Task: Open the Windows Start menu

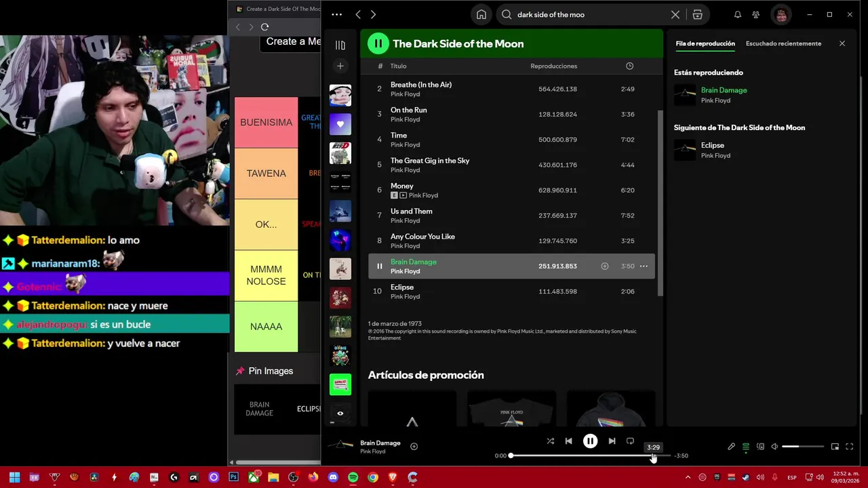Action: click(14, 477)
